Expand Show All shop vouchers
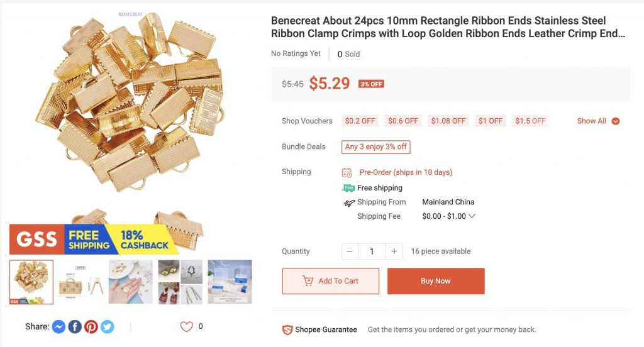The height and width of the screenshot is (347, 644). pyautogui.click(x=597, y=121)
